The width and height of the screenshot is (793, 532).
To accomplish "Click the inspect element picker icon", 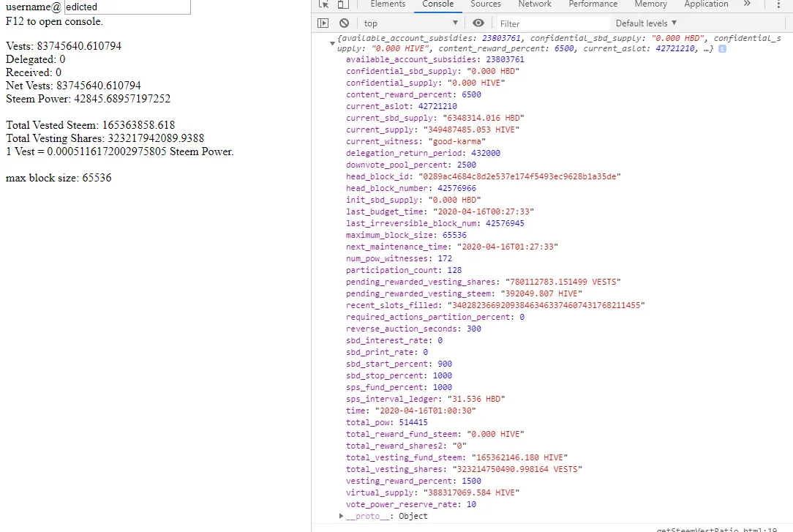I will tap(323, 4).
